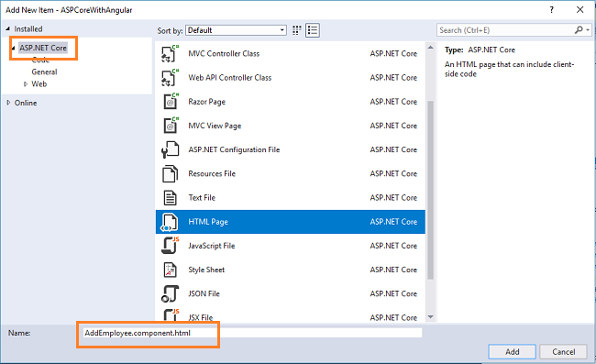
Task: Collapse the Installed category
Action: pos(7,28)
